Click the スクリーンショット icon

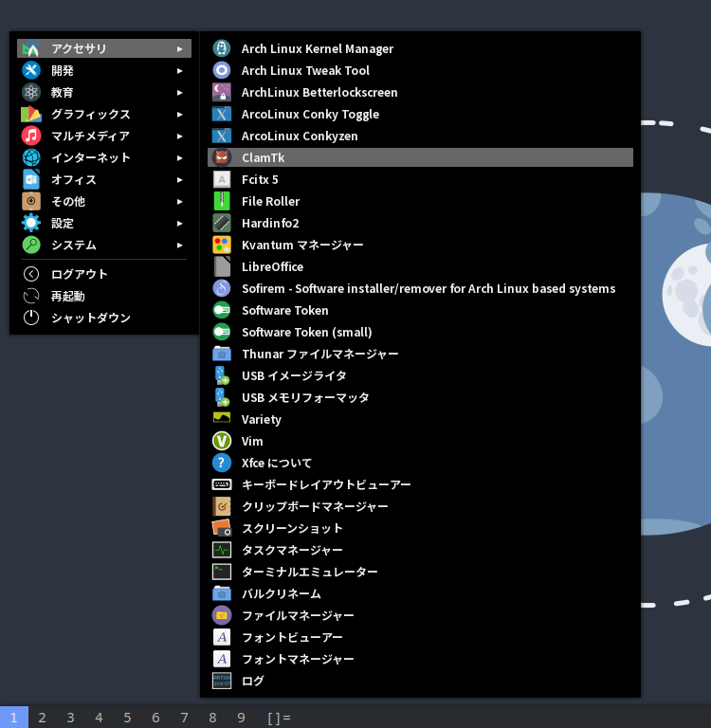222,528
